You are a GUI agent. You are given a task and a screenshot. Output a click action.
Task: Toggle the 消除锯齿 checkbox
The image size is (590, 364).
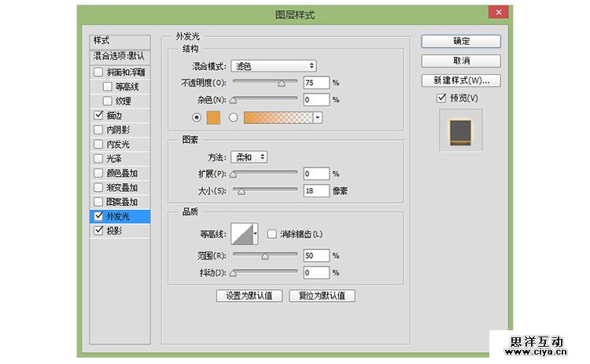pyautogui.click(x=271, y=234)
